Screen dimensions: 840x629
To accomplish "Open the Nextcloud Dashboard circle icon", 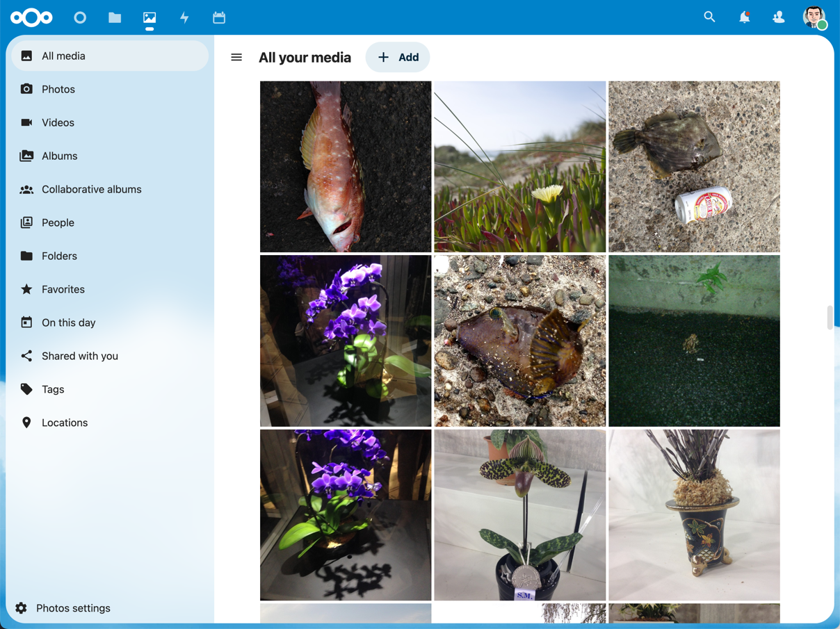I will 80,17.
